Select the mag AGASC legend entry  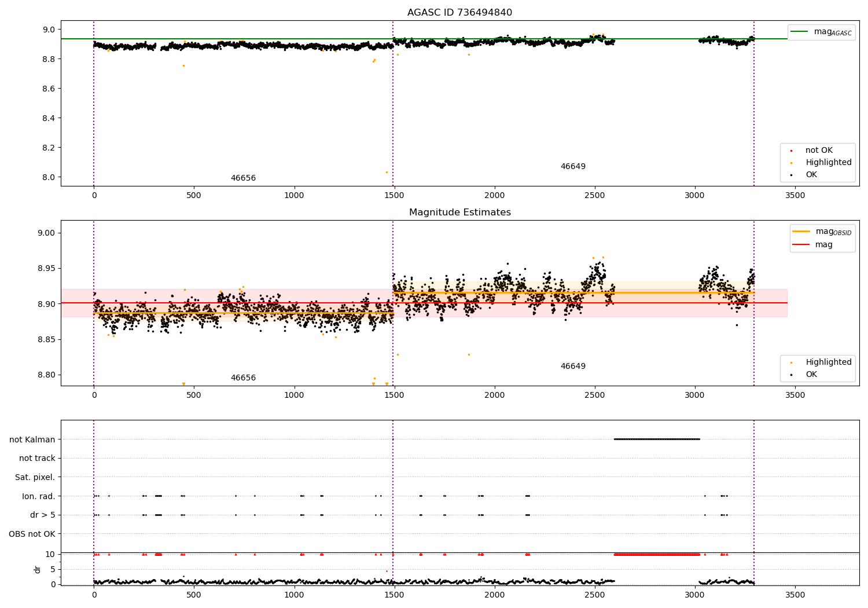[821, 32]
